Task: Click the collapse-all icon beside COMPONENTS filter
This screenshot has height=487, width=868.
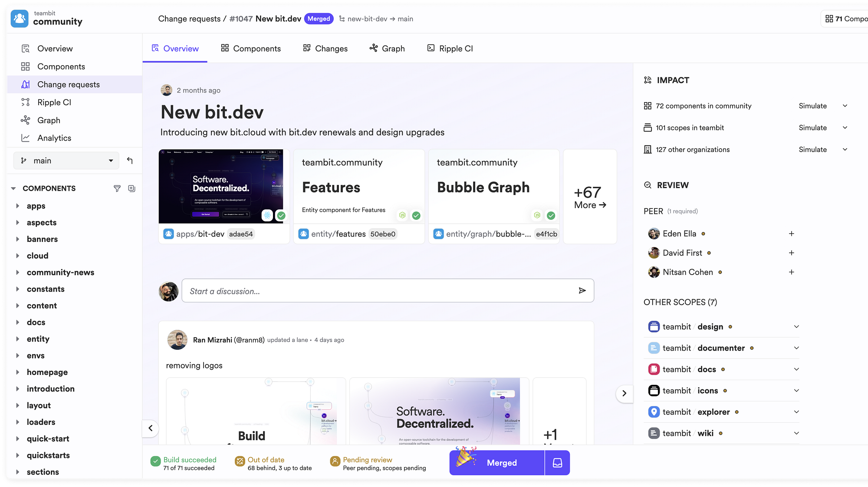Action: pos(132,189)
